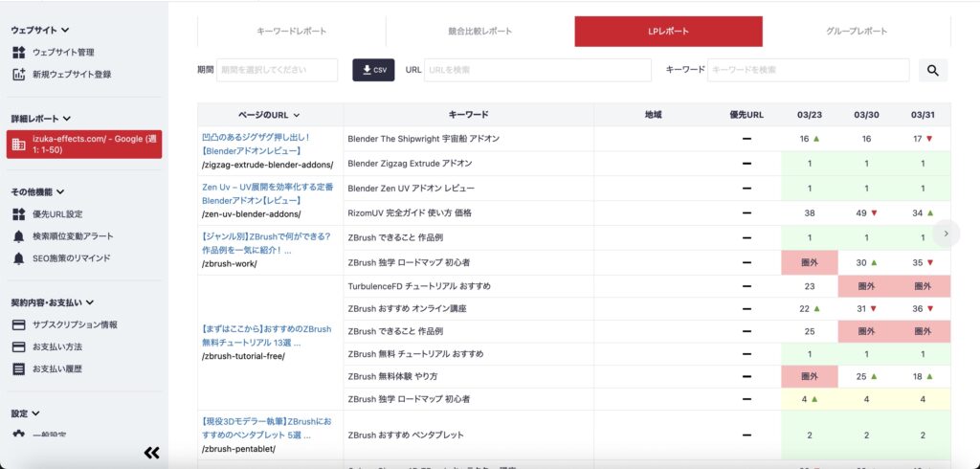Click the 期間 date range input field
The image size is (980, 469).
(278, 70)
